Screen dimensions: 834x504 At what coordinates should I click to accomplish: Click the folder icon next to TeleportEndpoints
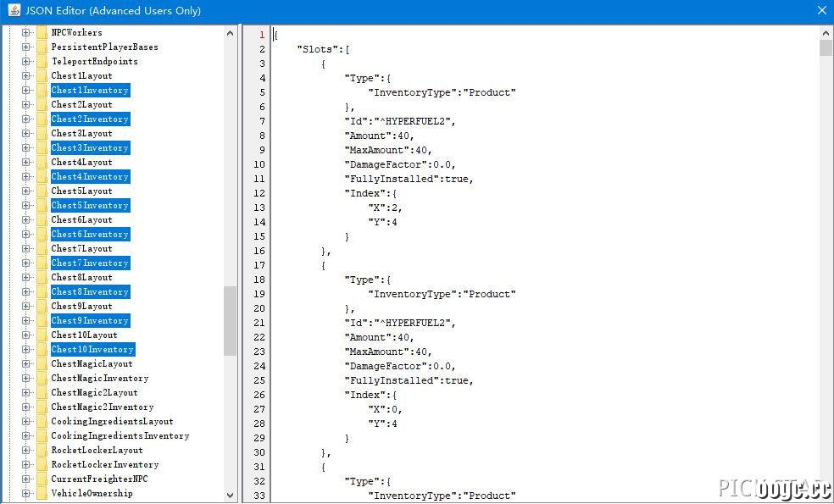42,61
